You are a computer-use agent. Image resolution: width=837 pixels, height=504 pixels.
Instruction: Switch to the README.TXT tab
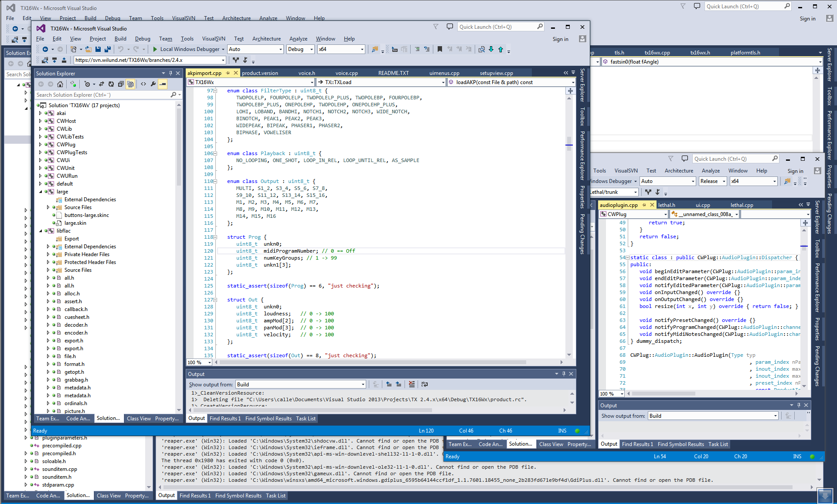393,73
